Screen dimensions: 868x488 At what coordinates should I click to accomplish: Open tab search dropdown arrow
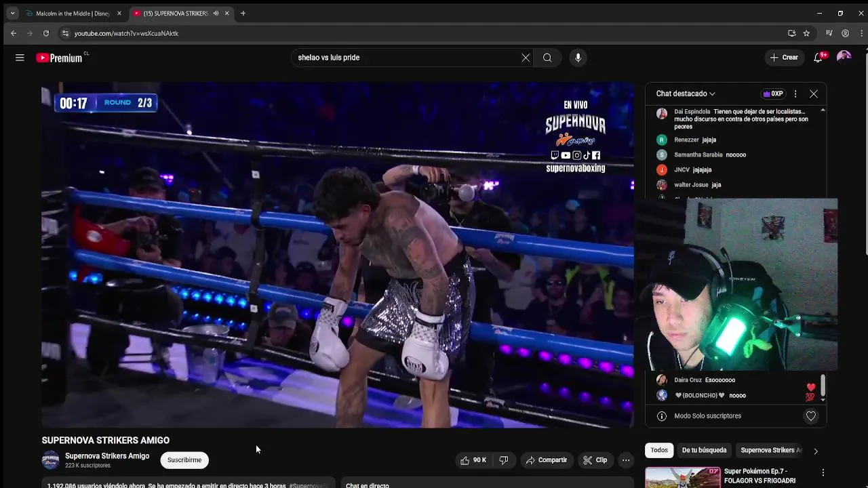[12, 13]
